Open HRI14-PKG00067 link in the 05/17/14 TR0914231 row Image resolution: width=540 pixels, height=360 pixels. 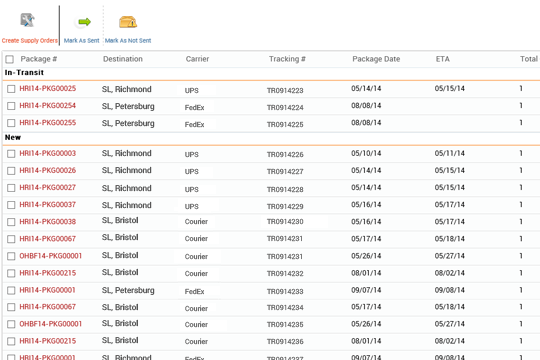click(48, 239)
